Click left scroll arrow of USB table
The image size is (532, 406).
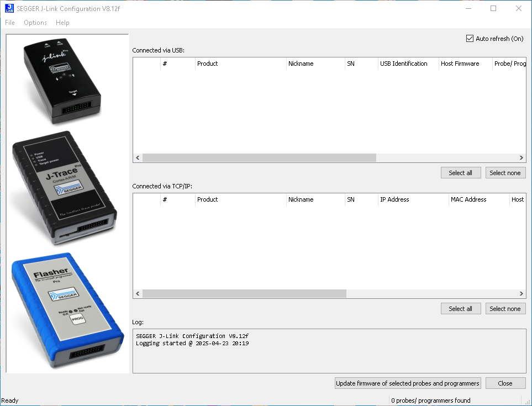pyautogui.click(x=138, y=158)
